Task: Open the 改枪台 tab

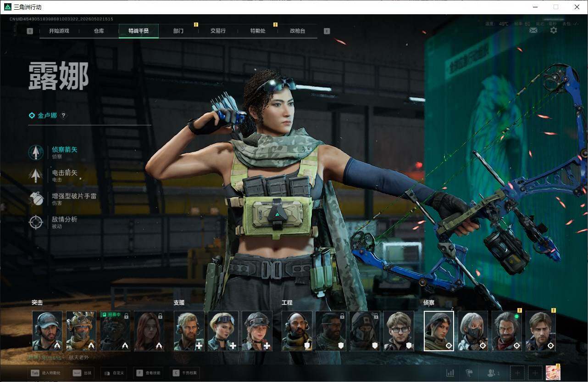Action: pyautogui.click(x=297, y=31)
